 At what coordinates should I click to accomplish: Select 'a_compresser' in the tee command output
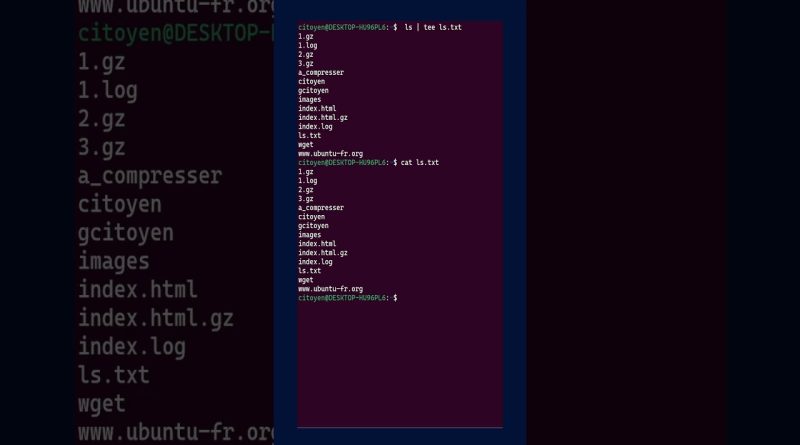[x=321, y=72]
